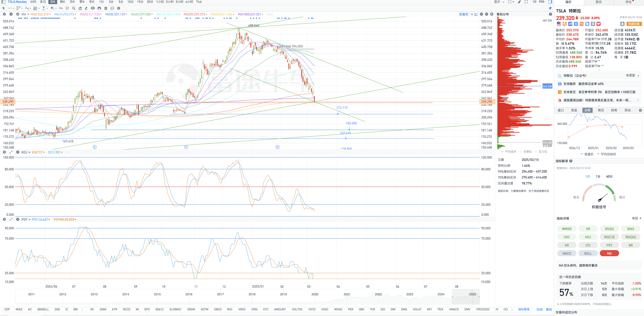
Task: Open 指标管理 indicator management
Action: (x=524, y=309)
